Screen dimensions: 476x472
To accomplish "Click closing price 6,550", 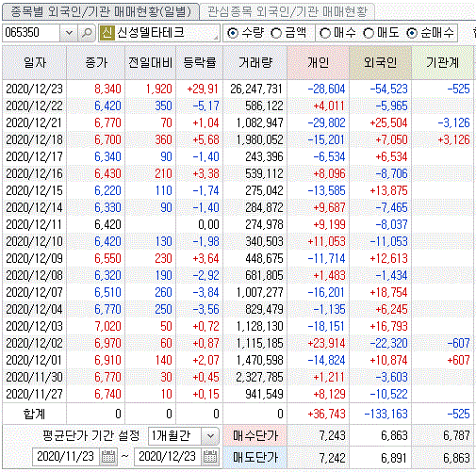I will coord(107,258).
